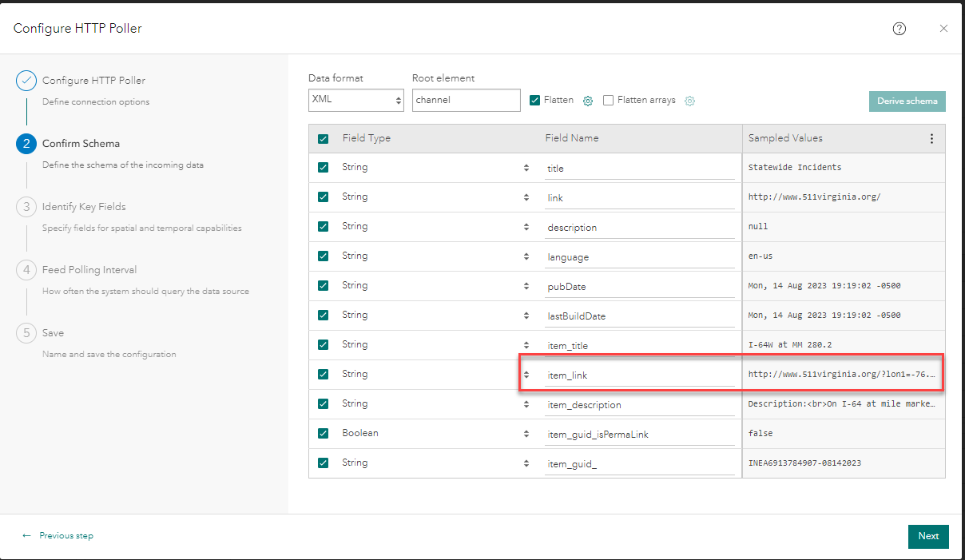Image resolution: width=965 pixels, height=560 pixels.
Task: Click the back arrow beside Previous step
Action: (26, 535)
